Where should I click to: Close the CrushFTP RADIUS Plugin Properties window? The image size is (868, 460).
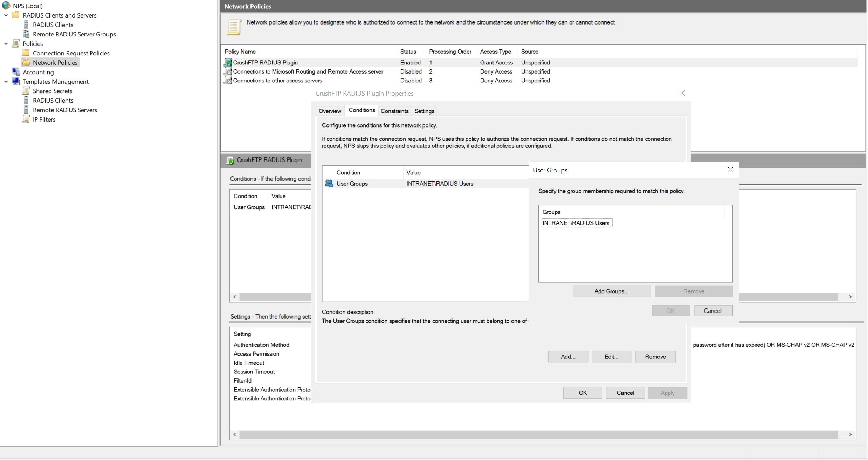tap(682, 93)
